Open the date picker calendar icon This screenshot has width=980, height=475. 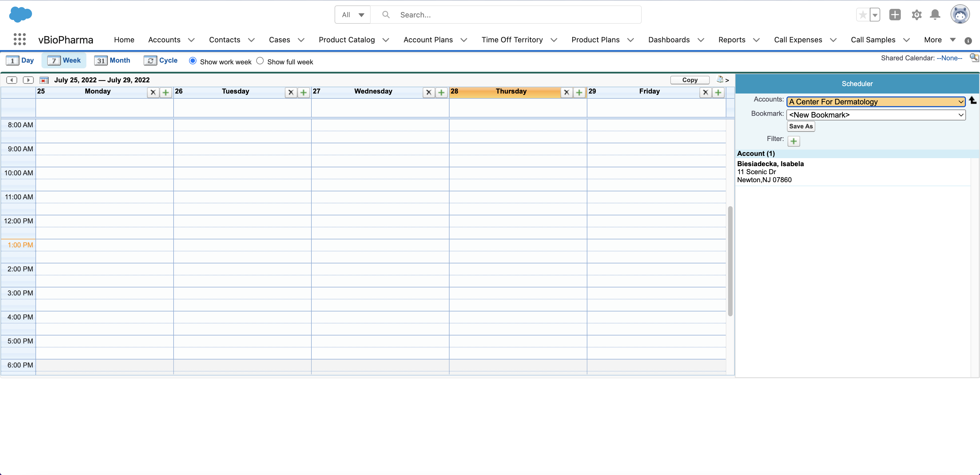(44, 80)
